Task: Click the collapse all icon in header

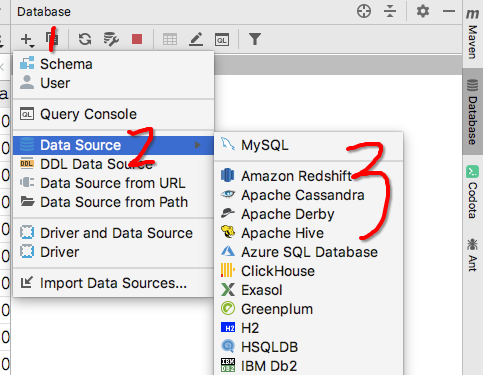Action: (390, 12)
